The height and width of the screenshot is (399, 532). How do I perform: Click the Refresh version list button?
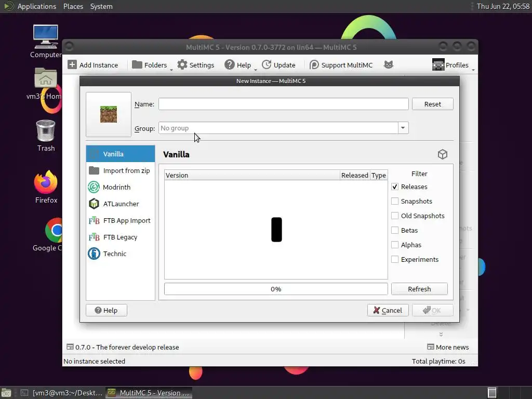[x=419, y=289]
